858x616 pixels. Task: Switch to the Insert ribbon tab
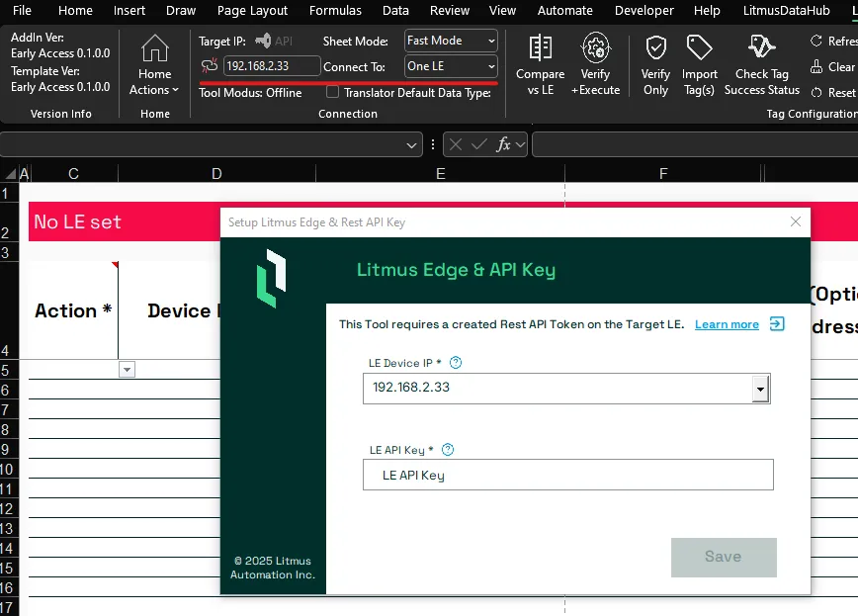129,11
